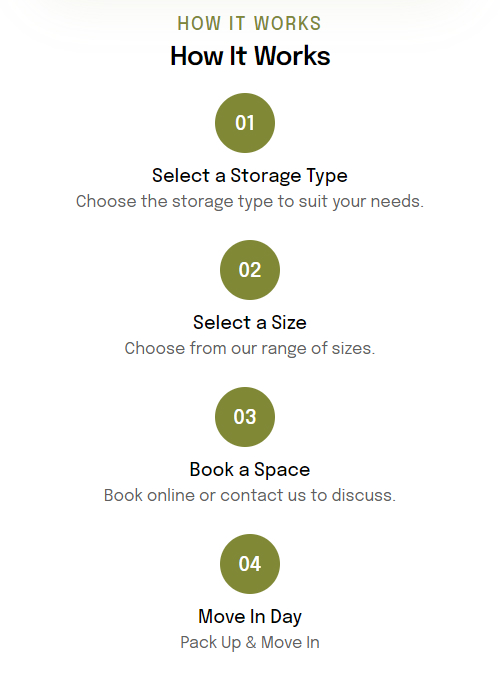
Task: Click the 'Move In Day' step title
Action: pyautogui.click(x=250, y=617)
